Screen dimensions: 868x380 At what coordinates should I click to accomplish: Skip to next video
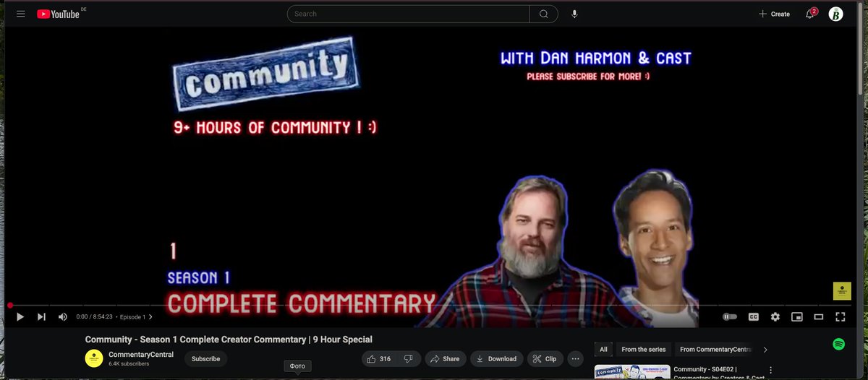click(x=41, y=316)
